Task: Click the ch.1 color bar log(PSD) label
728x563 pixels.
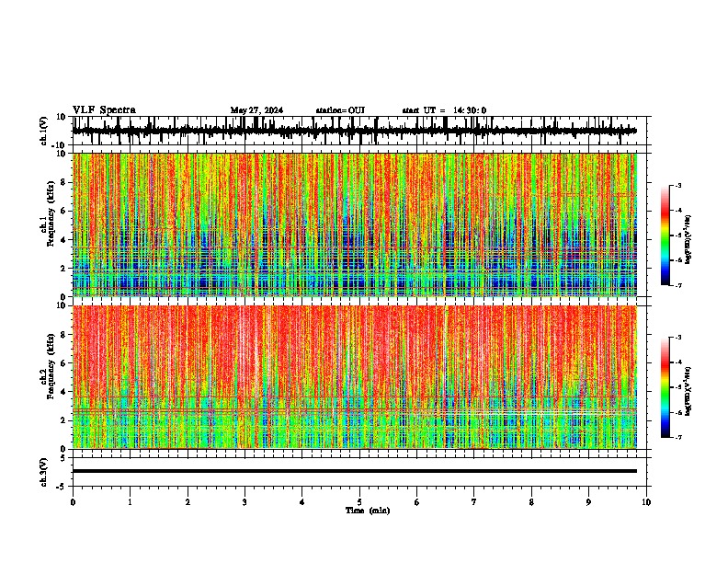Action: point(688,239)
